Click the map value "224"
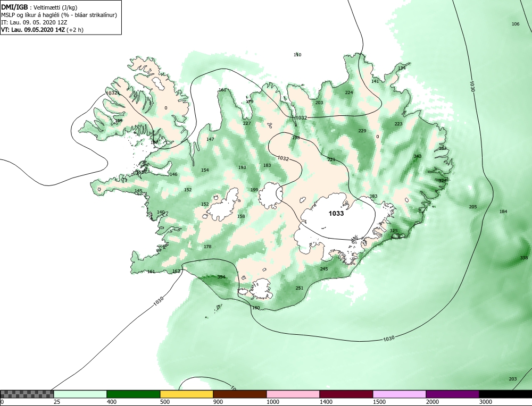 pos(349,92)
